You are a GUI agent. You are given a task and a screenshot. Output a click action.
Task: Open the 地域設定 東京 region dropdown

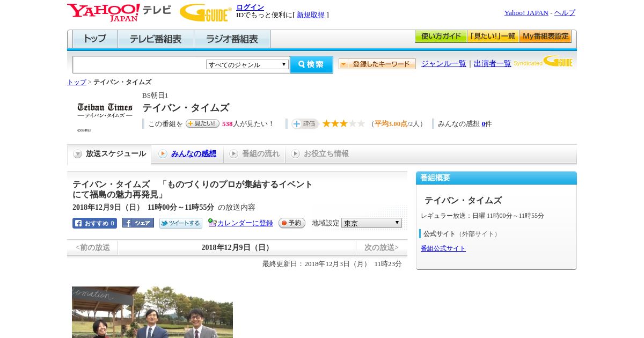(x=371, y=223)
